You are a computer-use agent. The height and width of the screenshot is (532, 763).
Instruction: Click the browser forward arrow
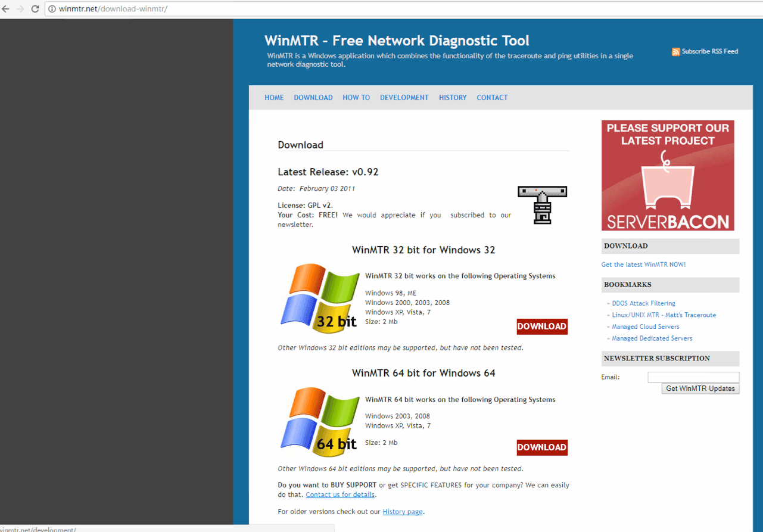[20, 9]
